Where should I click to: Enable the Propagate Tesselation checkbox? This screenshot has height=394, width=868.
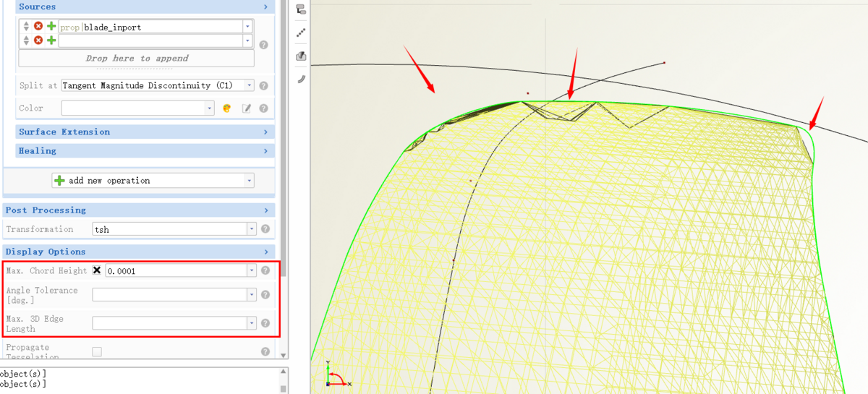97,352
